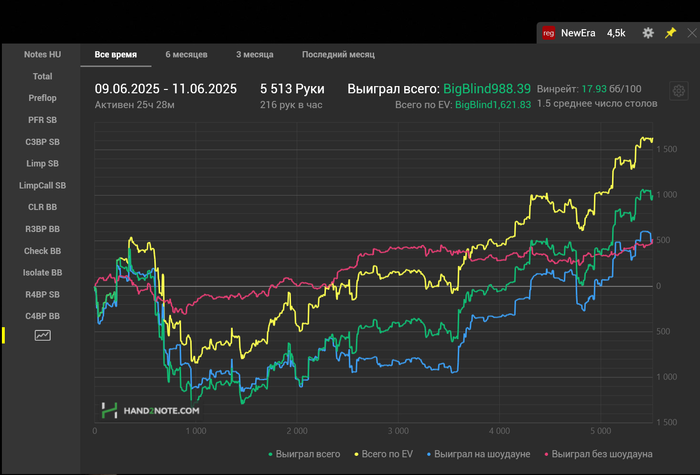Open the PFR SB sidebar tab
The width and height of the screenshot is (700, 475).
(x=42, y=120)
